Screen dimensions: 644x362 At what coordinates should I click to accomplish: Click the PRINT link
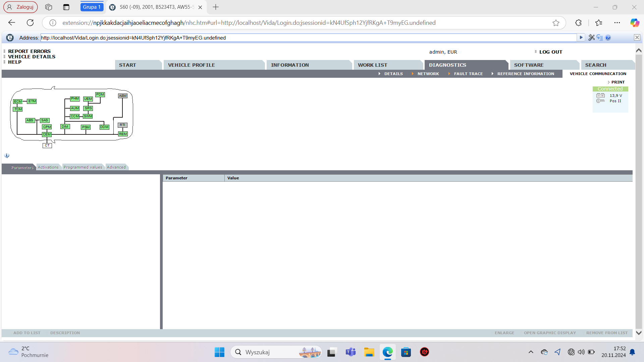618,82
